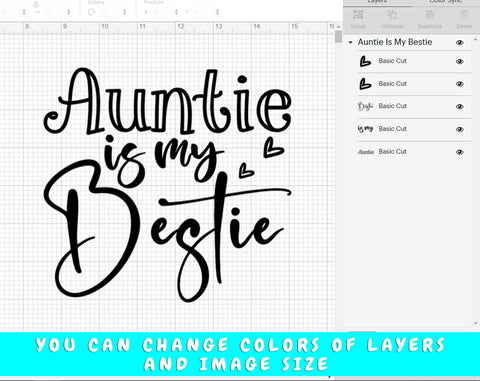Click the Duplicate layer icon
Viewport: 480px width, 381px height.
(x=430, y=15)
